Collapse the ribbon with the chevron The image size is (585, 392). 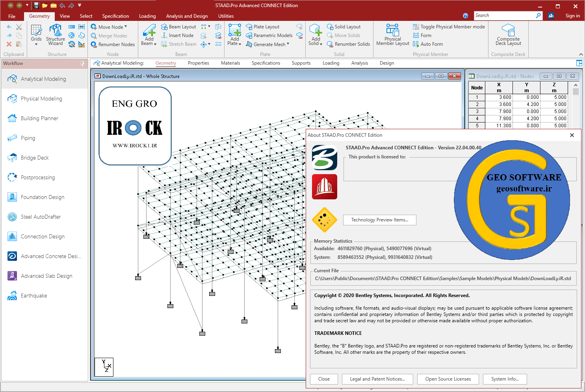coord(581,54)
